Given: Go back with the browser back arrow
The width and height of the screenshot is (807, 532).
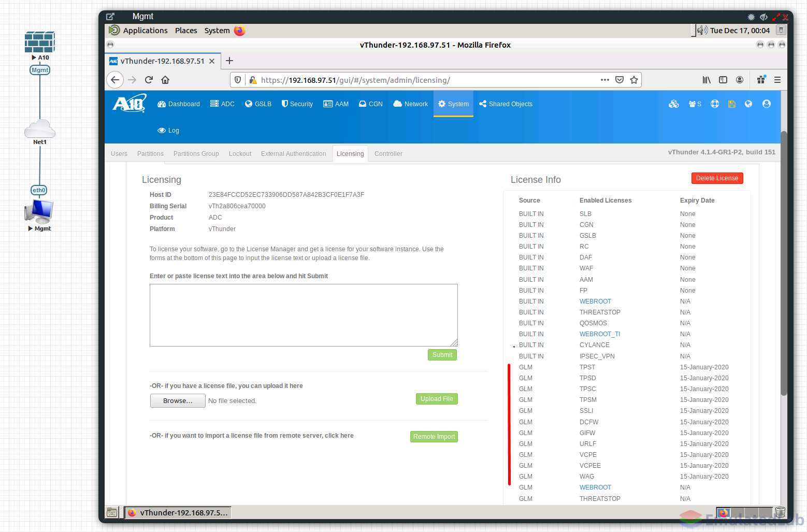Looking at the screenshot, I should [115, 80].
